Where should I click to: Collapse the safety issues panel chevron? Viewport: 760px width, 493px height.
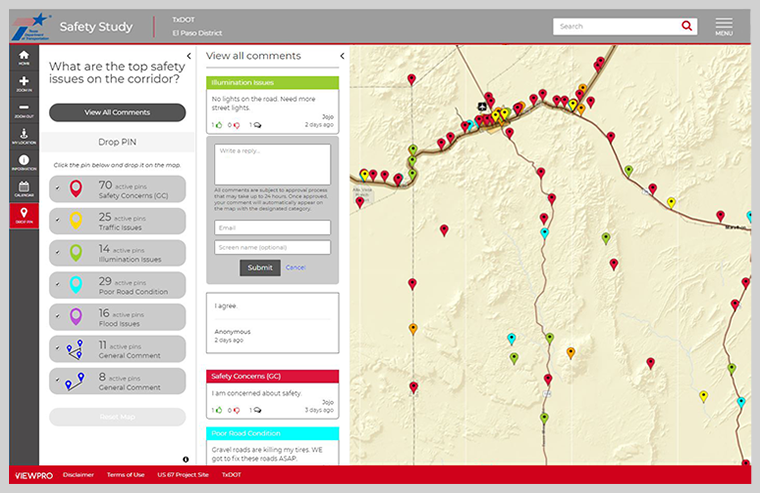click(189, 56)
